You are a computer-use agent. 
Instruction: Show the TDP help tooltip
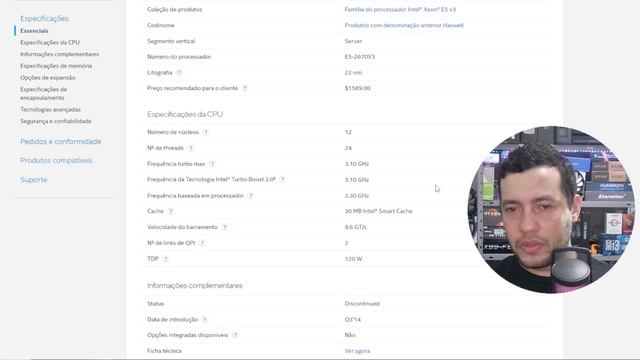[x=165, y=259]
